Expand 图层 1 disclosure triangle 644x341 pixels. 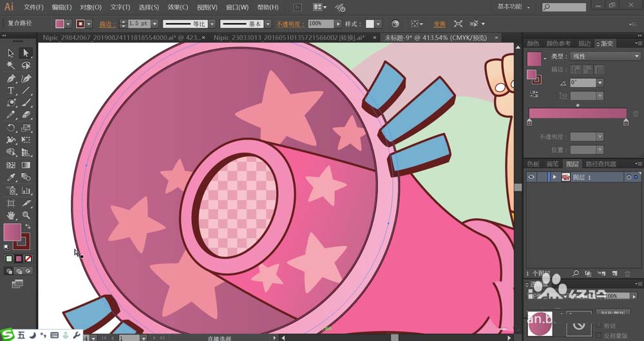[554, 177]
